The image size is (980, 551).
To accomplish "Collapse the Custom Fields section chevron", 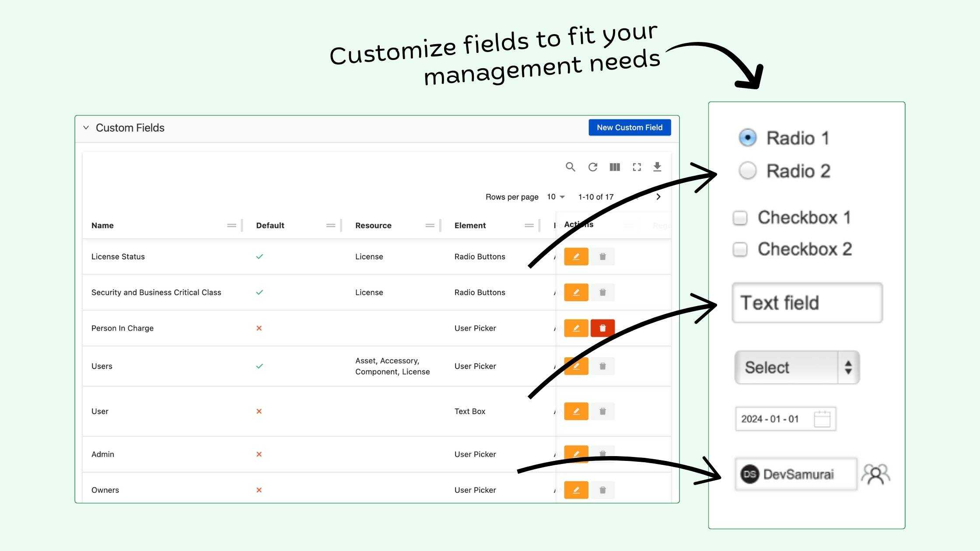I will tap(86, 128).
